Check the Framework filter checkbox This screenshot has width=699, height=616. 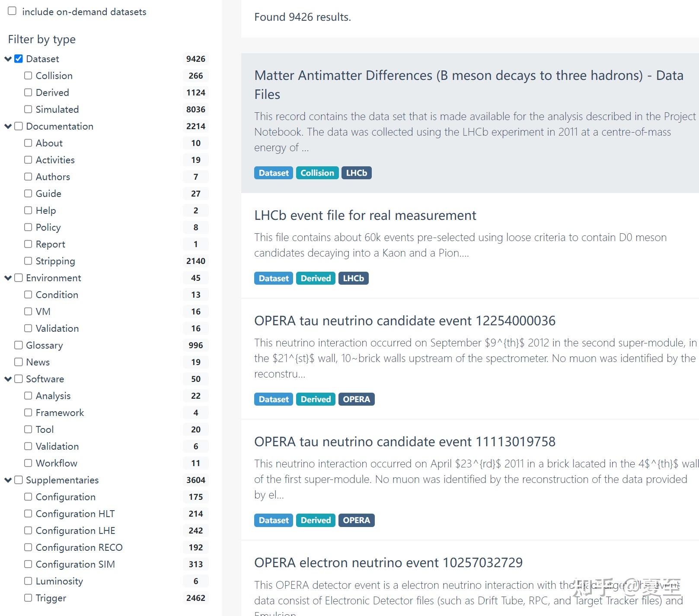pos(28,413)
